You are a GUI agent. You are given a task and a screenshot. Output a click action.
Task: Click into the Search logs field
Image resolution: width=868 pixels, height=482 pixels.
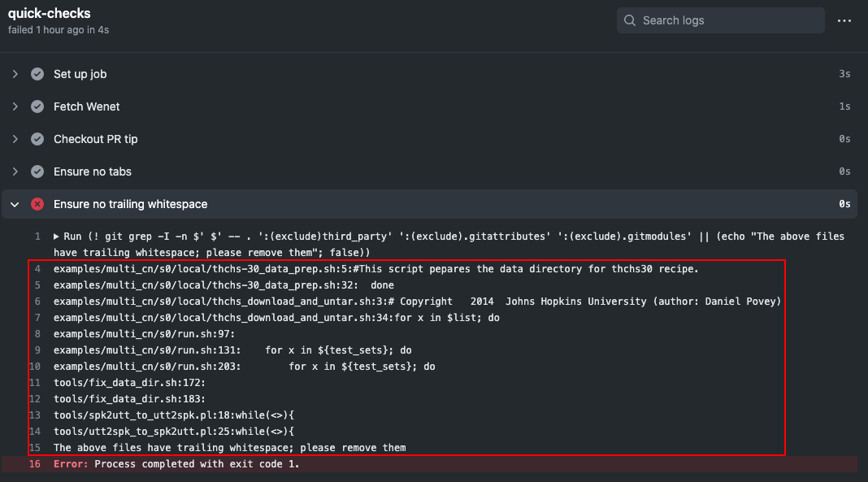click(x=723, y=20)
